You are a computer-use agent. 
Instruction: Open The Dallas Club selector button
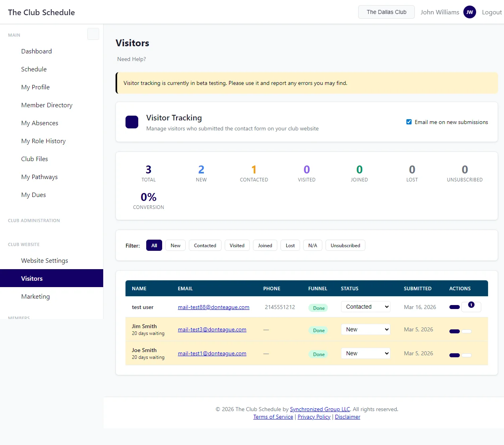386,12
